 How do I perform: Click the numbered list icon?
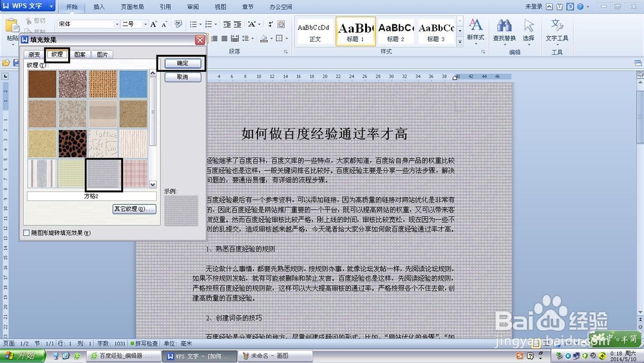(208, 24)
